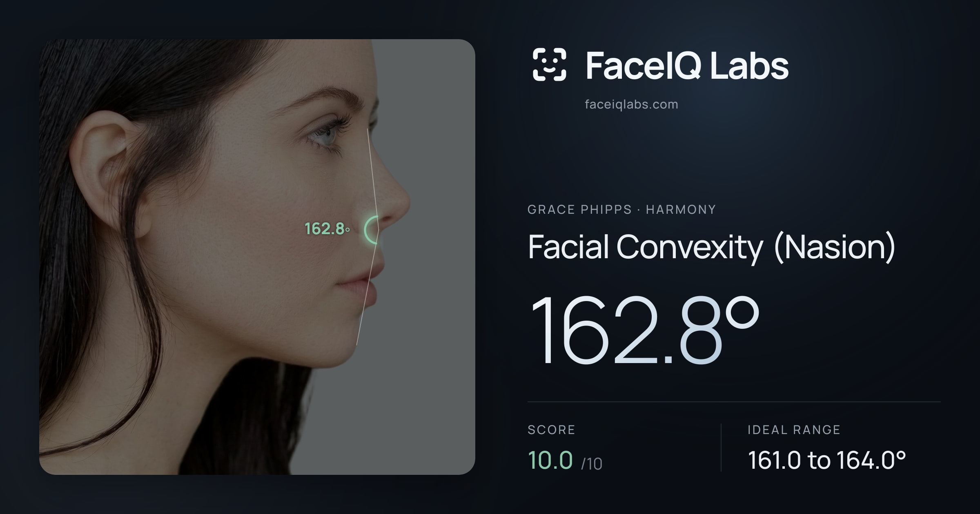
Task: Click the green angle arc marker near nose
Action: point(372,230)
